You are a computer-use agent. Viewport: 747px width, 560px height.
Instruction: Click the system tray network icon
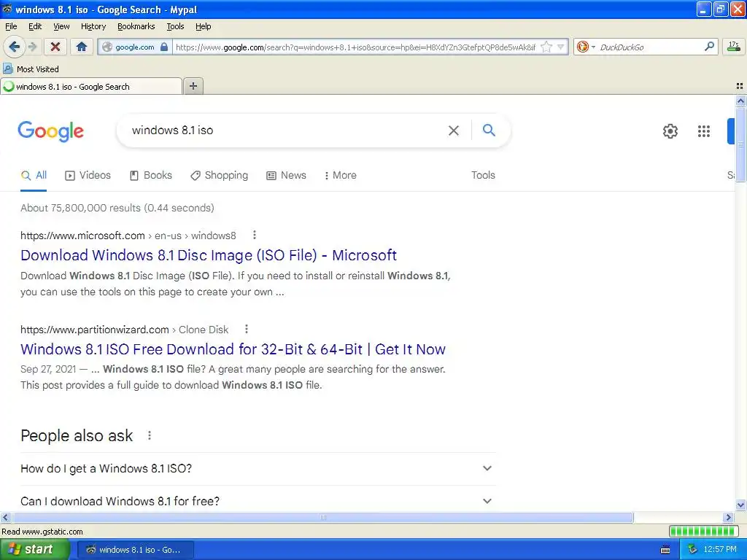(692, 550)
